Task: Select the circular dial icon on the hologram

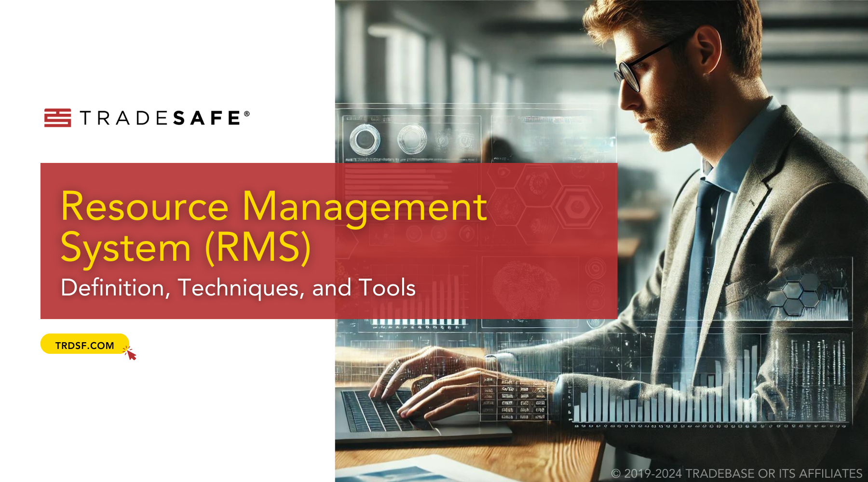Action: (x=365, y=140)
